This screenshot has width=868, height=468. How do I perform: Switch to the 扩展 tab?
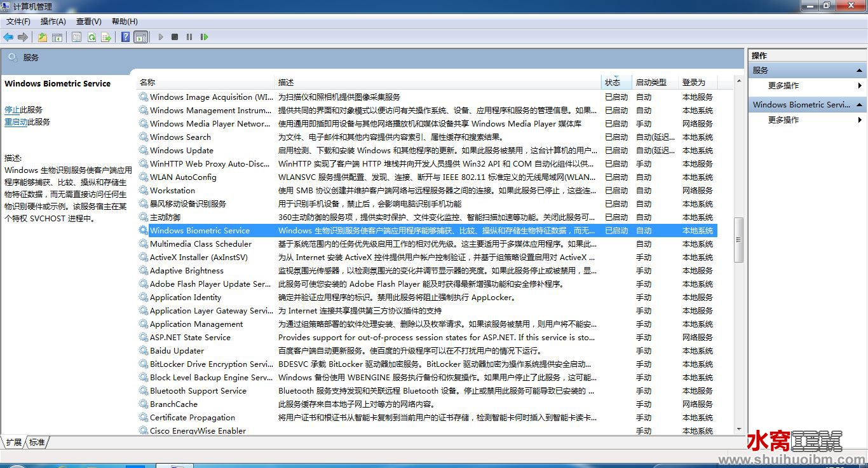pyautogui.click(x=14, y=442)
